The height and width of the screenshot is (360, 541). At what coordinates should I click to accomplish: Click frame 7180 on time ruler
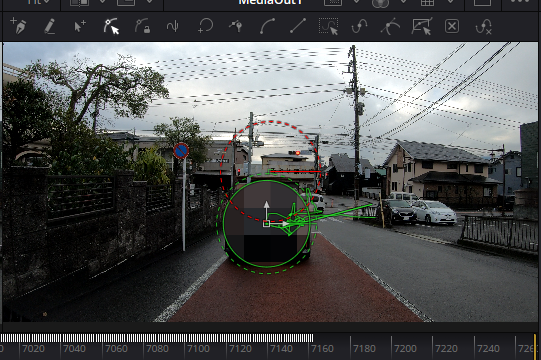[364, 349]
